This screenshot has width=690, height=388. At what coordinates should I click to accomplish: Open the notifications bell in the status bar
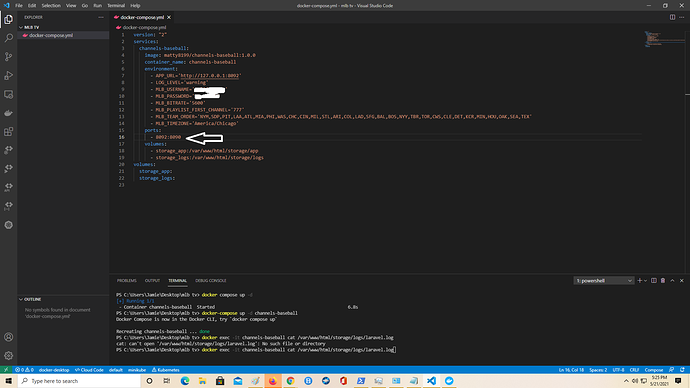pyautogui.click(x=682, y=370)
